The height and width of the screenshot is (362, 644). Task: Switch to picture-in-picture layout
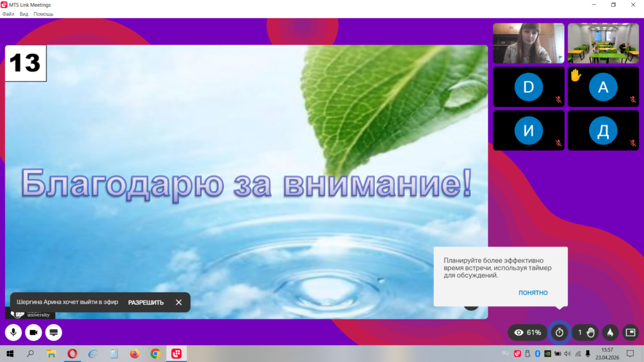tap(630, 332)
